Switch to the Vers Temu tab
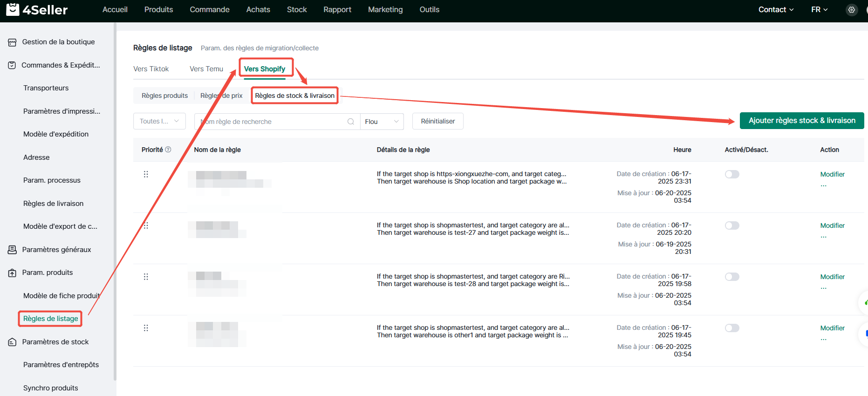Screen dimensions: 868x396 [x=206, y=69]
